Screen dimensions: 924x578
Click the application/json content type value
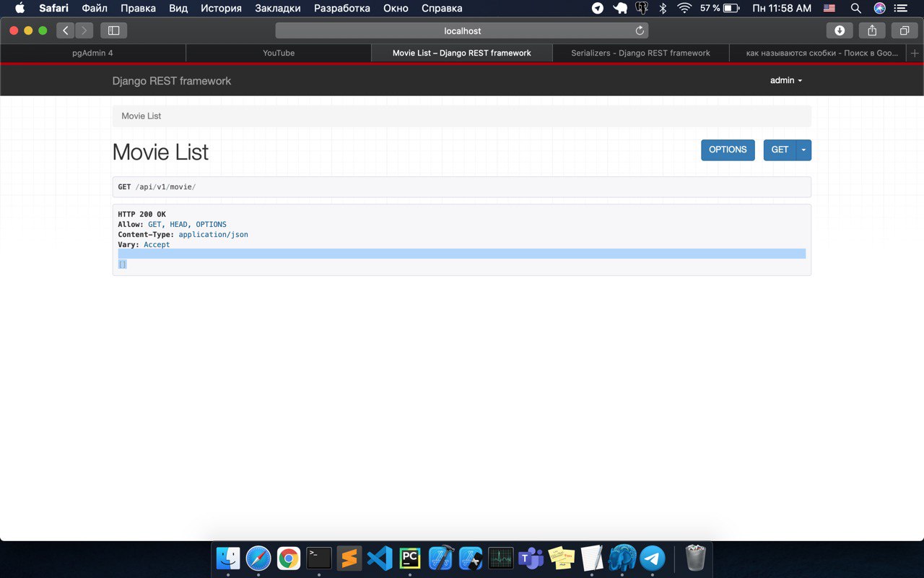213,235
